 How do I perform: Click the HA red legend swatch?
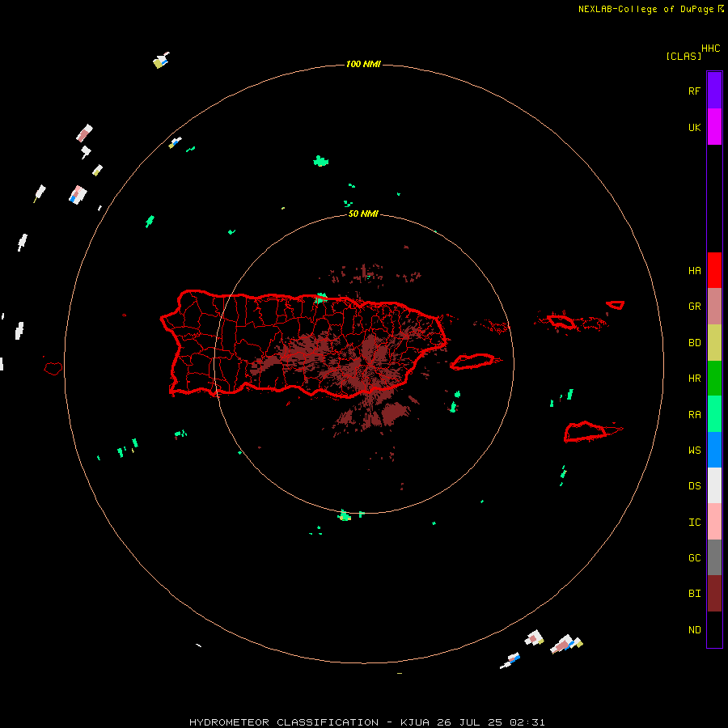pyautogui.click(x=714, y=270)
